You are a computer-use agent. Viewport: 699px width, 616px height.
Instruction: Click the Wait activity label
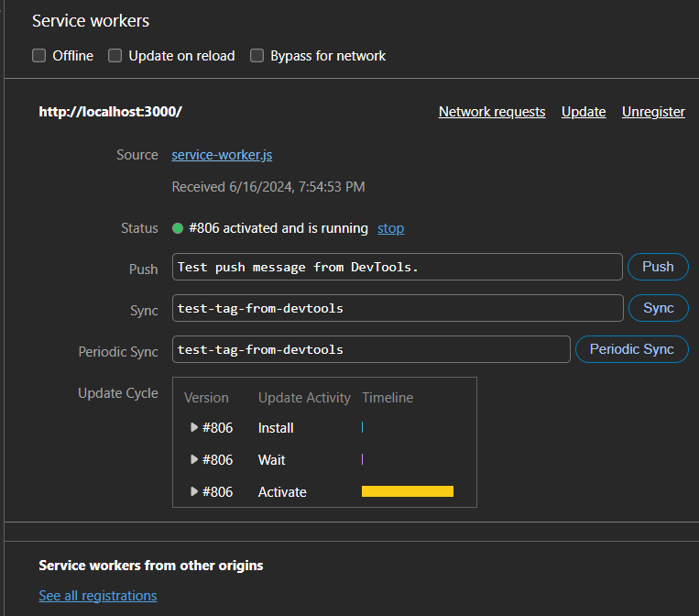(x=271, y=460)
